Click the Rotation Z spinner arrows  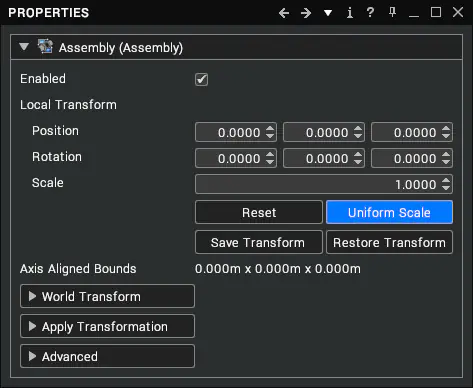pos(446,158)
